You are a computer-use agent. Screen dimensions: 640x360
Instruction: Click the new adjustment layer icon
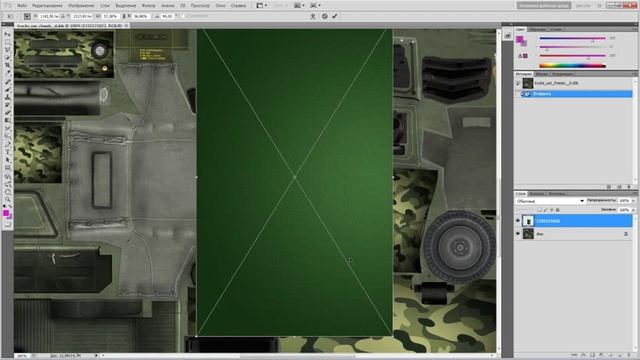coord(602,355)
